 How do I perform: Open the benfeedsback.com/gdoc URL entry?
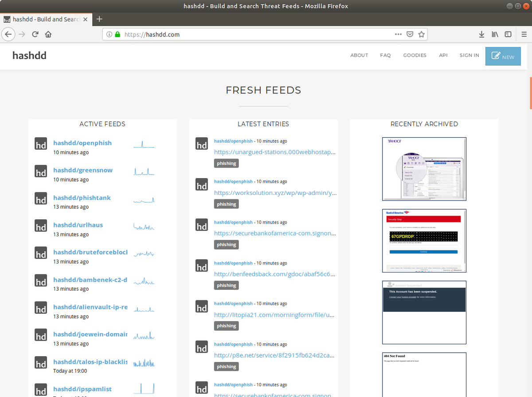(274, 274)
